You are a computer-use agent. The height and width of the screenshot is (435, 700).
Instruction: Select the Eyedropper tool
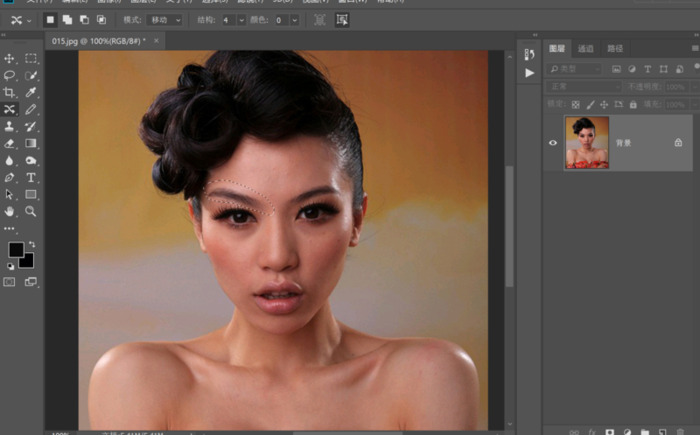coord(31,93)
